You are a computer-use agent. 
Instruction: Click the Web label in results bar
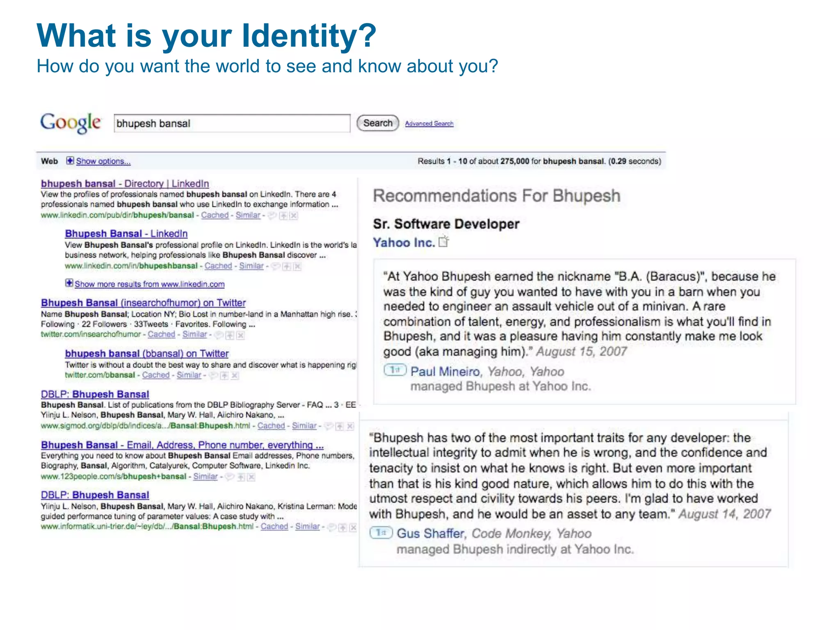click(x=49, y=161)
